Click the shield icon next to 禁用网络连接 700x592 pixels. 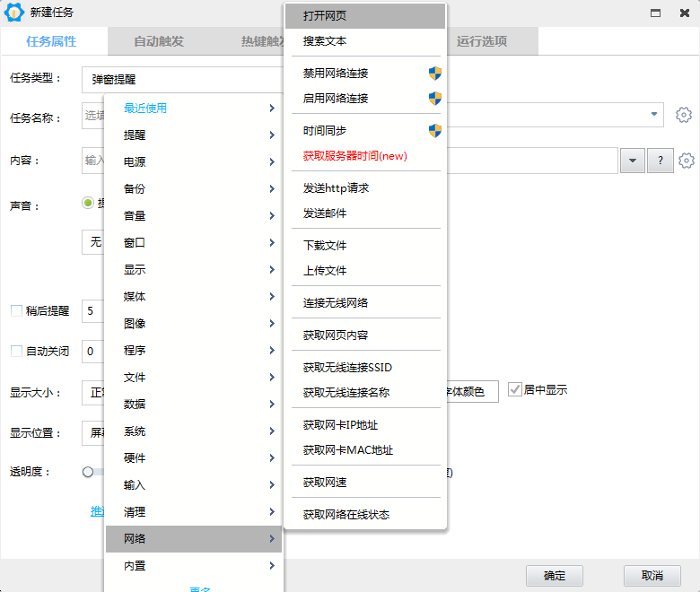coord(435,74)
